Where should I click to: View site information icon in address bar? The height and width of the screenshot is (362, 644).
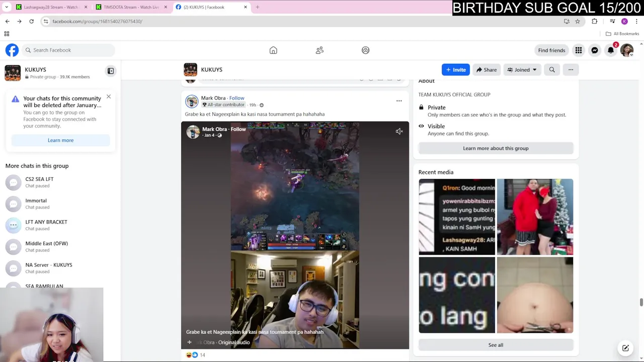click(x=46, y=21)
